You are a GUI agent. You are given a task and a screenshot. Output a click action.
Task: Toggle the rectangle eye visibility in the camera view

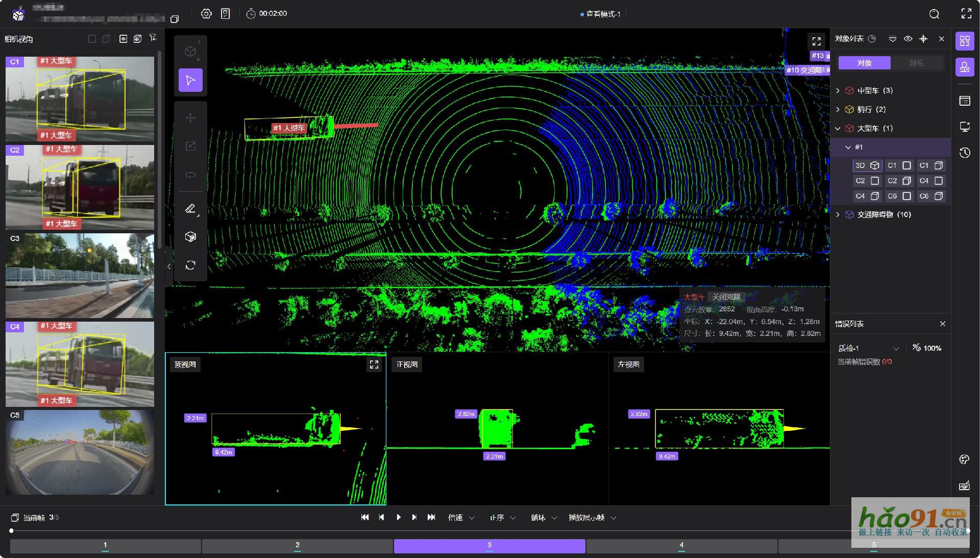click(123, 39)
